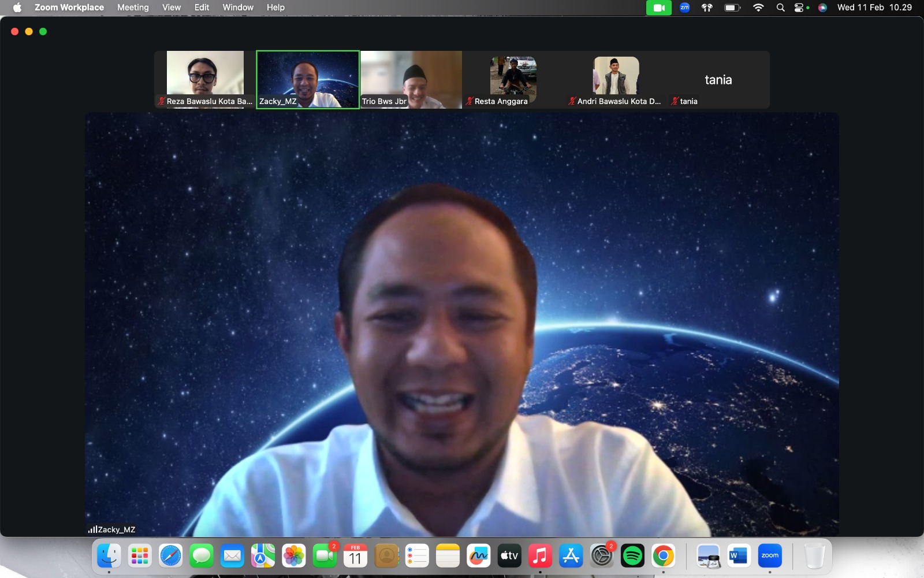The height and width of the screenshot is (578, 924).
Task: Click the date and time Wed 11 Feb 10.29
Action: (874, 8)
